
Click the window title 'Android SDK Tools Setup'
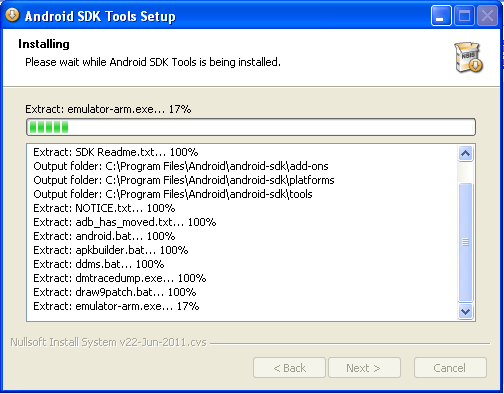click(100, 16)
